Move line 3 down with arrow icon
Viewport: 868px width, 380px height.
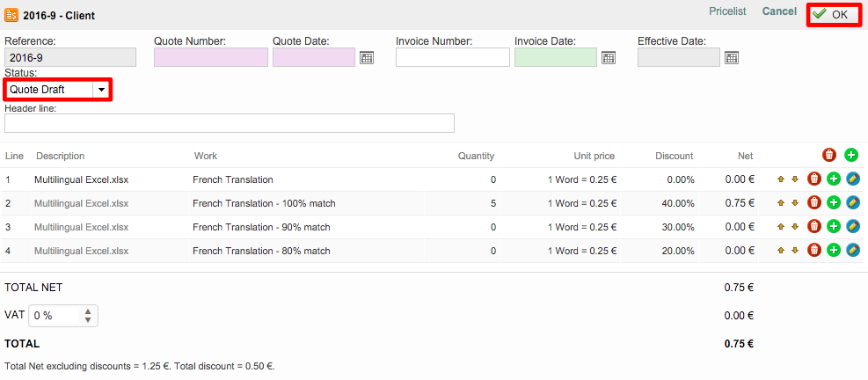(x=795, y=227)
